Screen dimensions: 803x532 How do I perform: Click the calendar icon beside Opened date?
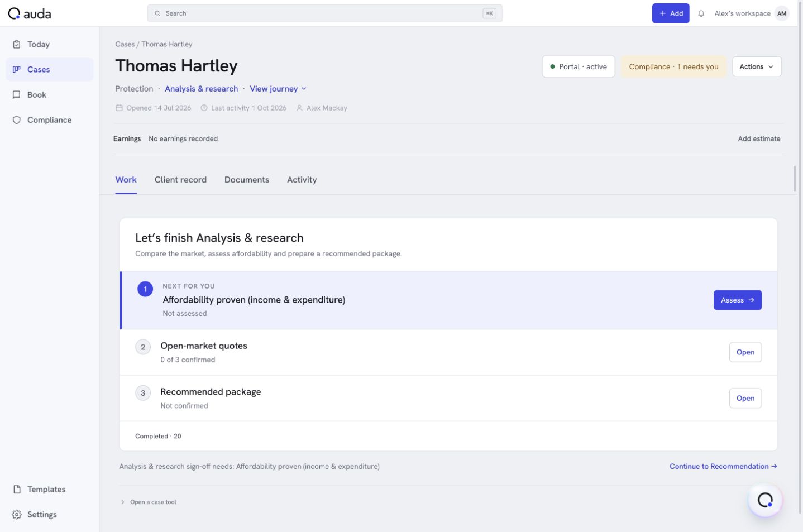click(x=119, y=108)
